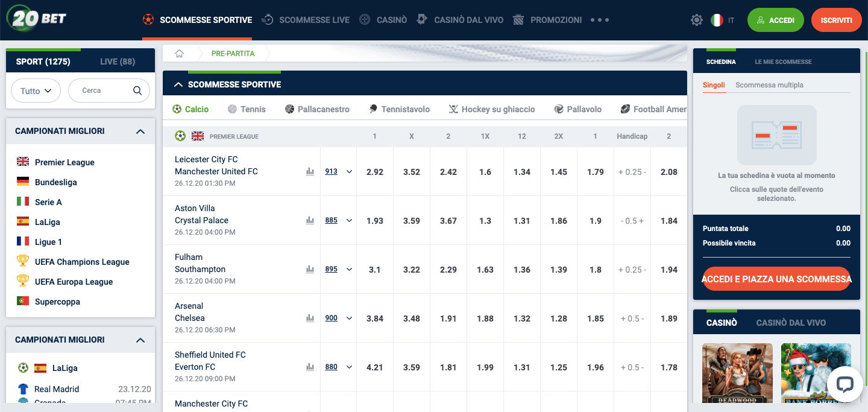Screen dimensions: 868x412
Task: Select the Singoli bet tab
Action: tap(714, 85)
